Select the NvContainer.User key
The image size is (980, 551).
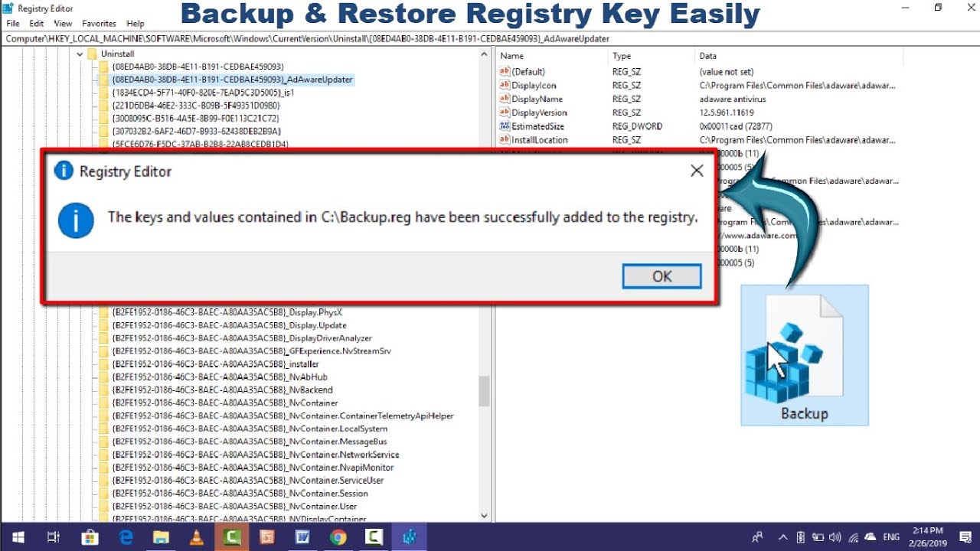pyautogui.click(x=234, y=507)
